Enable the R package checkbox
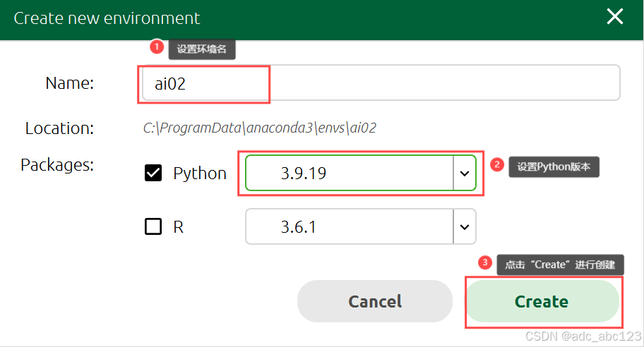644x347 pixels. pos(153,226)
